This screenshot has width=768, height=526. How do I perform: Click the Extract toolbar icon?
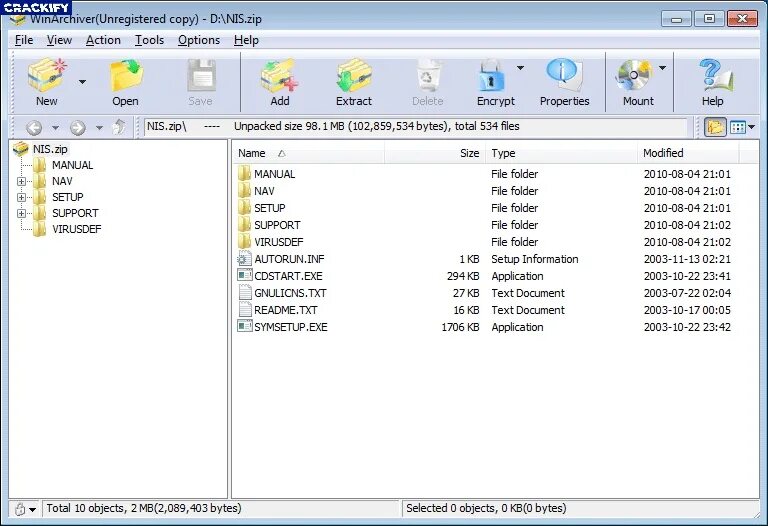point(354,76)
